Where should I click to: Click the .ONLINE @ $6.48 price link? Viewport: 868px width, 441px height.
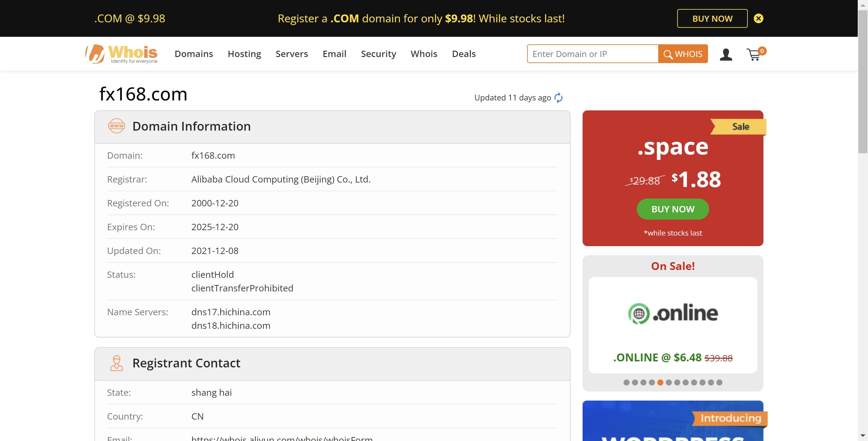(x=657, y=357)
